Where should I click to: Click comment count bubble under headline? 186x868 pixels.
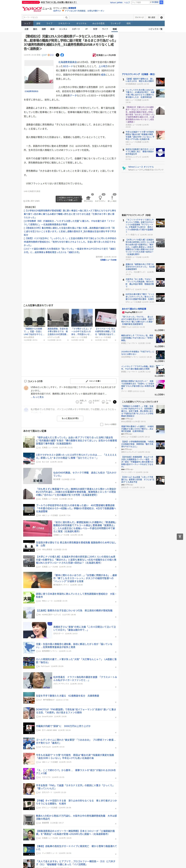coord(44,55)
